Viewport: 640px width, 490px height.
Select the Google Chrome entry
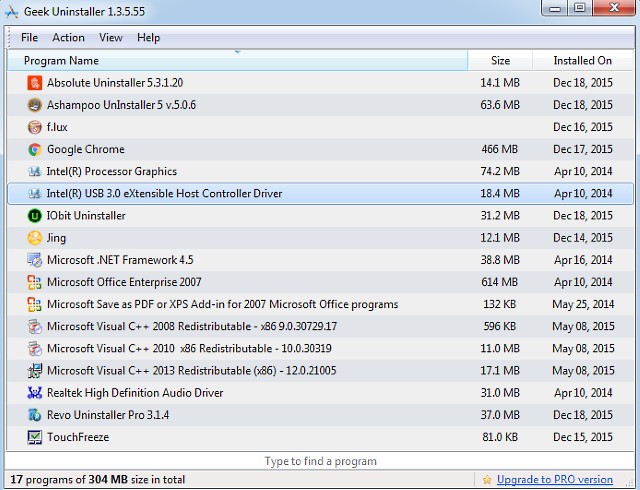coord(86,149)
